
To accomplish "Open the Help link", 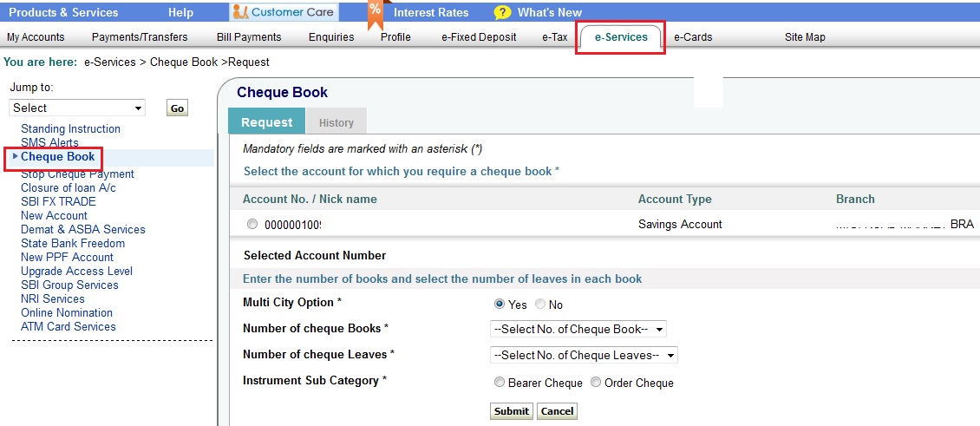I will click(x=180, y=12).
